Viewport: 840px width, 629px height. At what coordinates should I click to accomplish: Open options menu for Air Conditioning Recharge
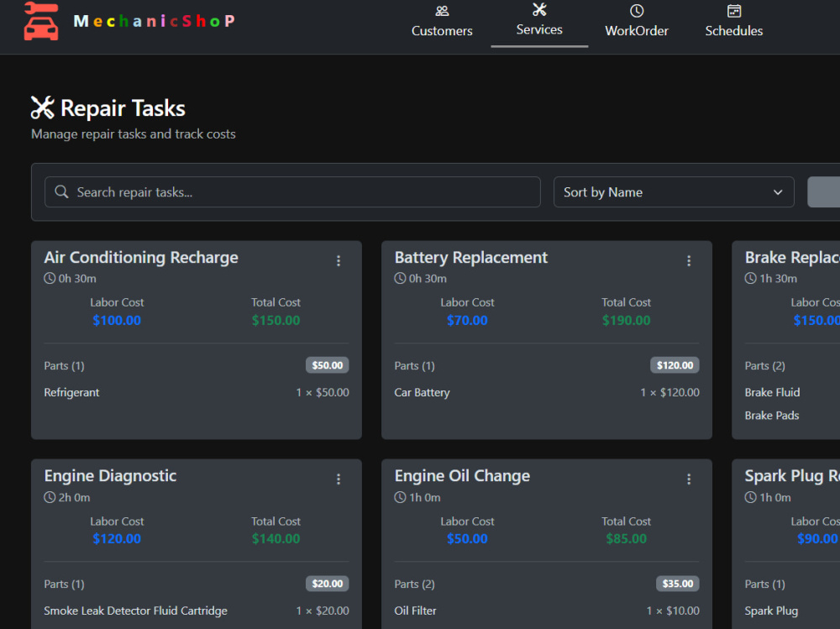tap(338, 261)
